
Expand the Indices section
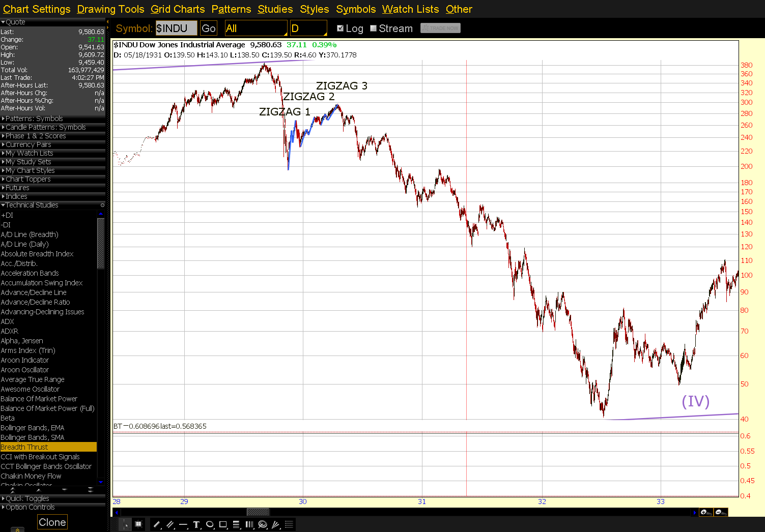53,196
